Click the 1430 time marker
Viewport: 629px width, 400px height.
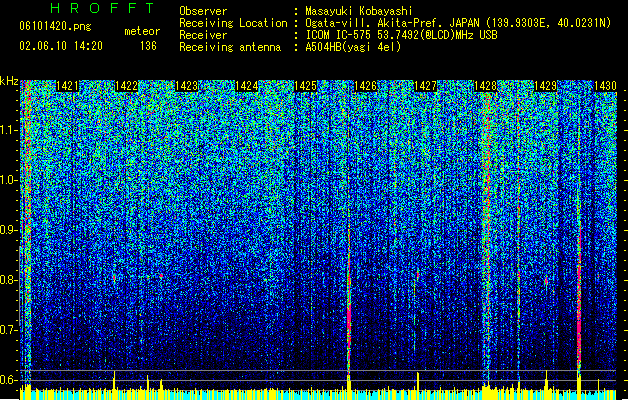click(x=605, y=86)
